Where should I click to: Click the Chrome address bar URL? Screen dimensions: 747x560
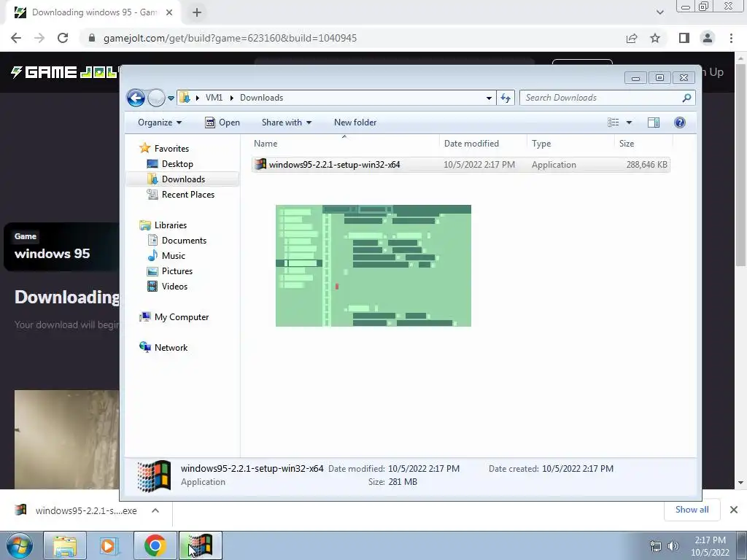(x=230, y=38)
